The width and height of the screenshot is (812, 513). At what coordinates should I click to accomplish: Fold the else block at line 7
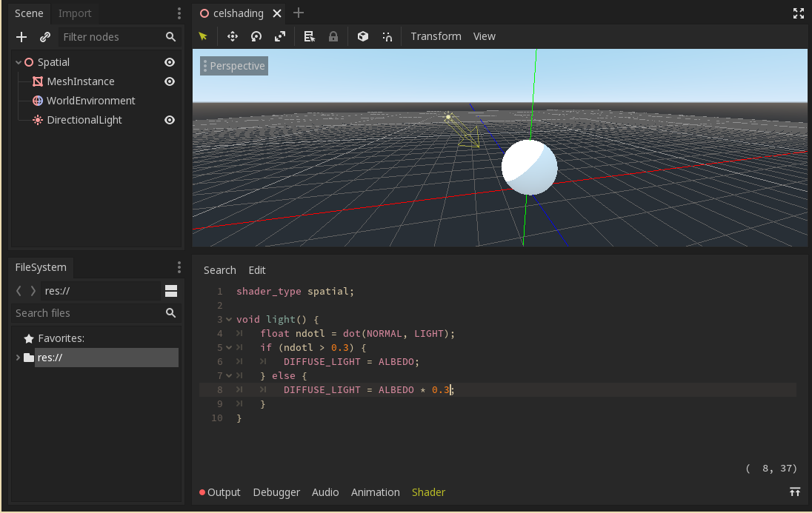click(x=228, y=375)
